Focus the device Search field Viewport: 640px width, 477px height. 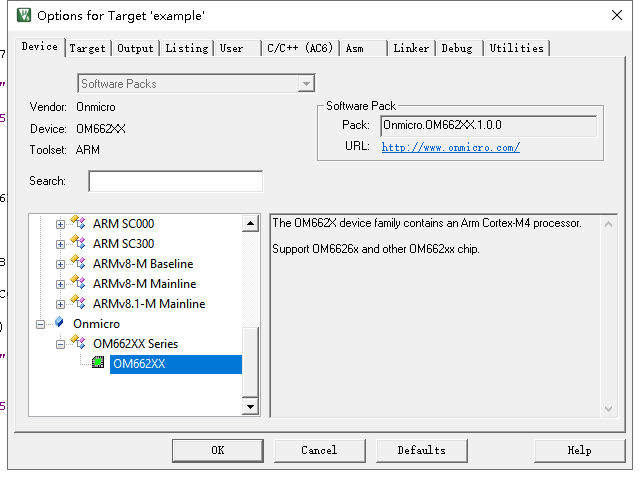coord(176,181)
